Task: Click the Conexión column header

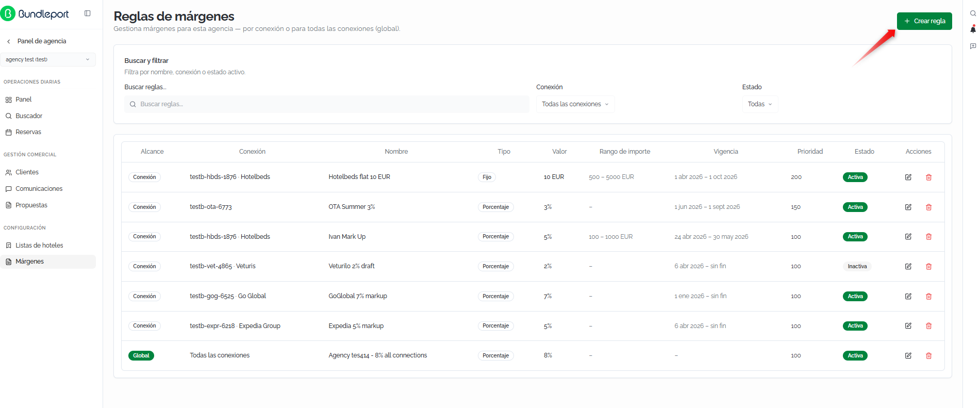Action: [x=252, y=152]
